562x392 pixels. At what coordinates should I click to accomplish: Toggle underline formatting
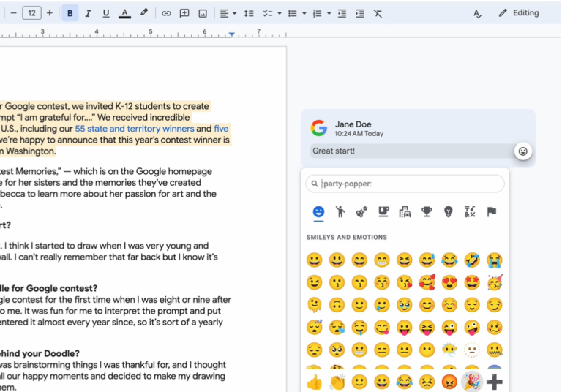[x=105, y=13]
